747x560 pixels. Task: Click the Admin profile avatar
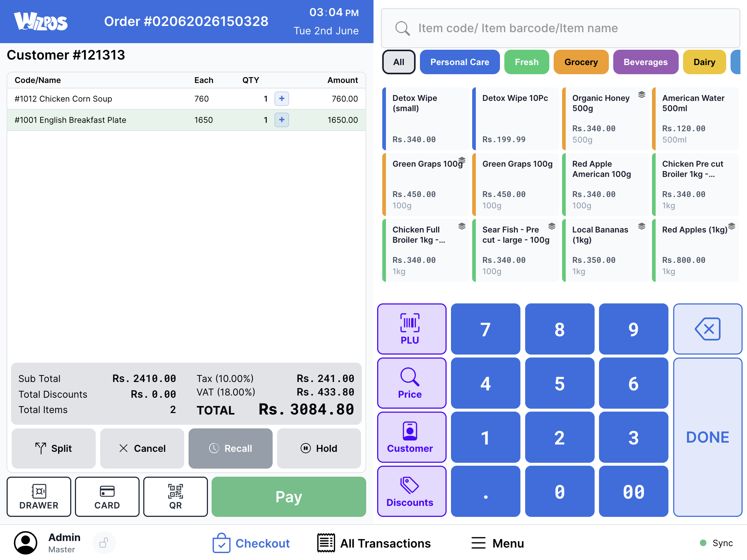coord(26,543)
